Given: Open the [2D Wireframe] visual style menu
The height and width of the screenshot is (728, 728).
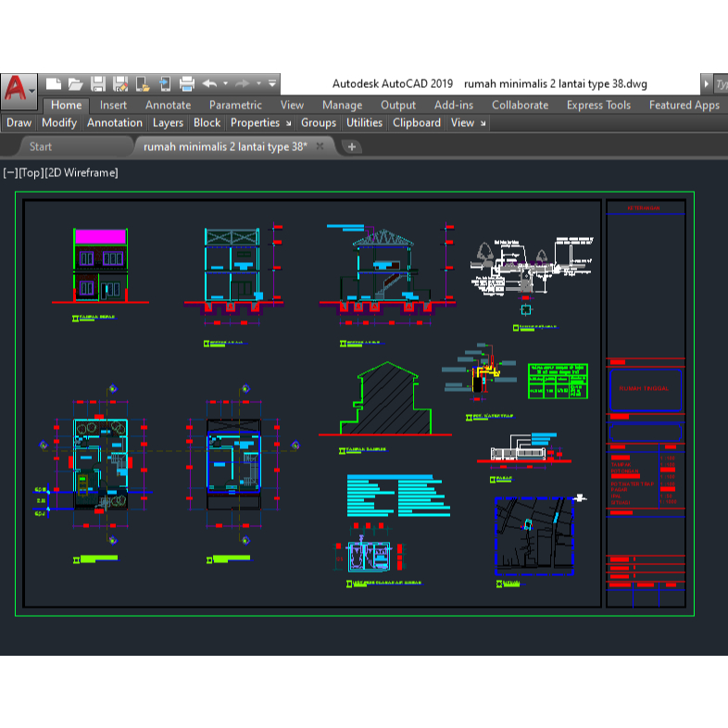Looking at the screenshot, I should pos(82,173).
